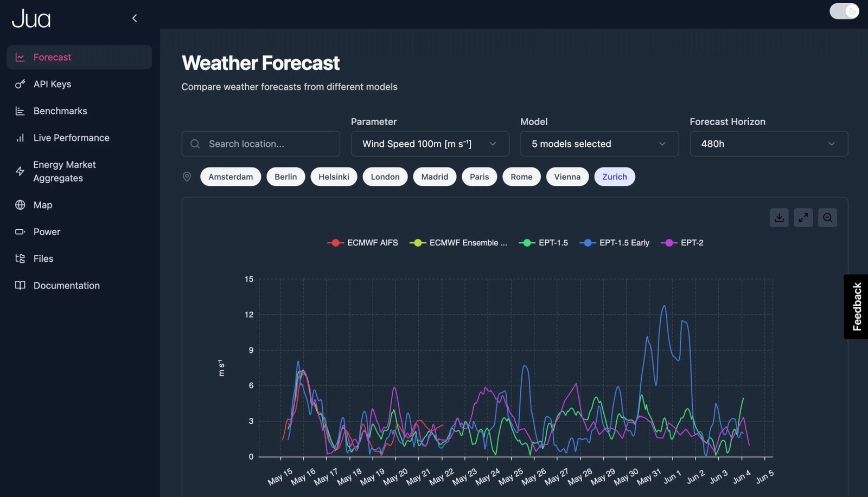The image size is (868, 497).
Task: Go to Live Performance page
Action: [x=71, y=138]
